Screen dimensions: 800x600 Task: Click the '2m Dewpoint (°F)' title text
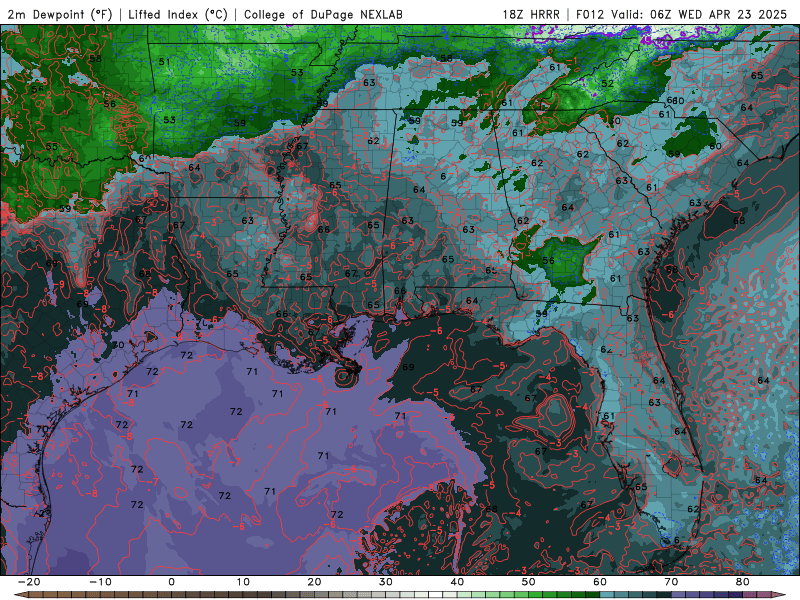(59, 14)
